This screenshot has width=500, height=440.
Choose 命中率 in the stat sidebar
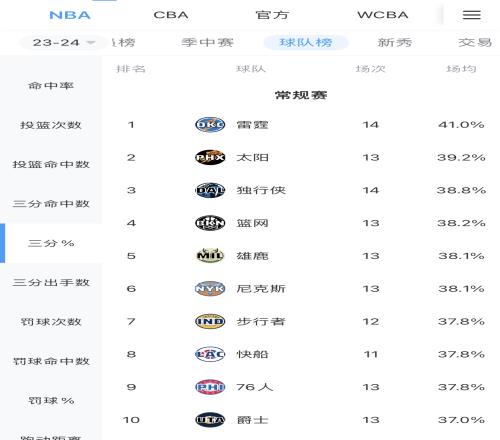(x=51, y=86)
